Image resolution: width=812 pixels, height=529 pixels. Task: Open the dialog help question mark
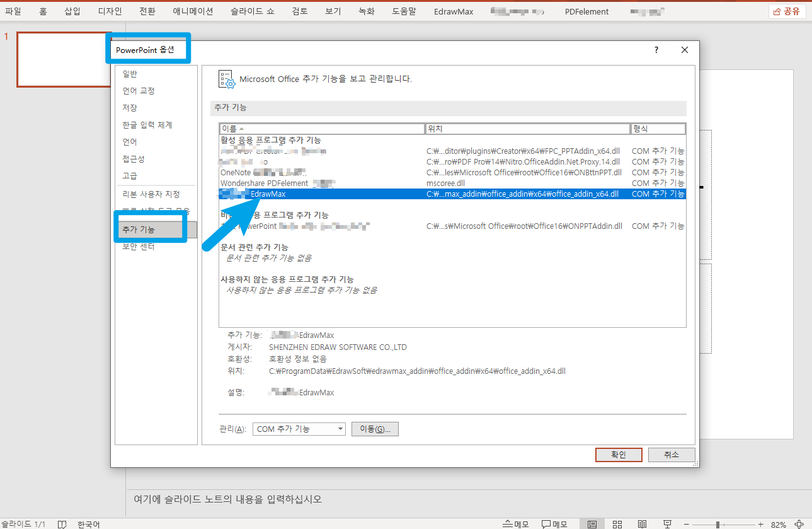pos(656,50)
